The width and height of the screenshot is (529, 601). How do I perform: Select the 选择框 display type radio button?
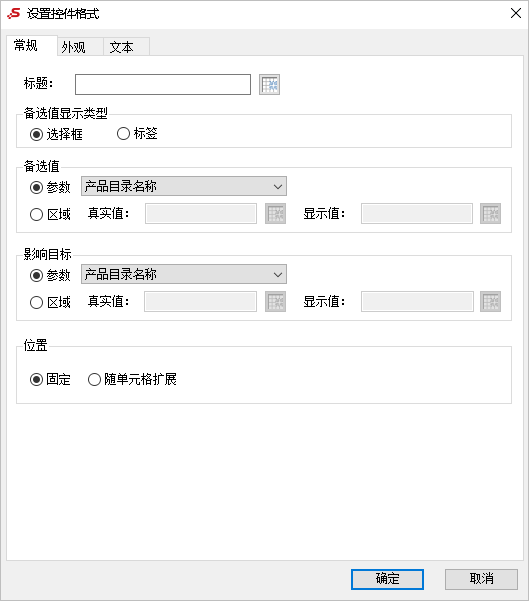(36, 135)
